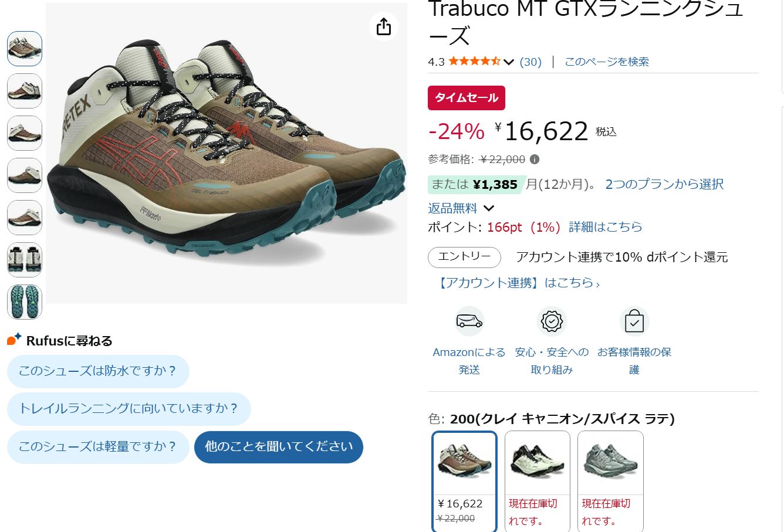Image resolution: width=784 pixels, height=532 pixels.
Task: Expand the 返品無料 details chevron
Action: (x=489, y=208)
